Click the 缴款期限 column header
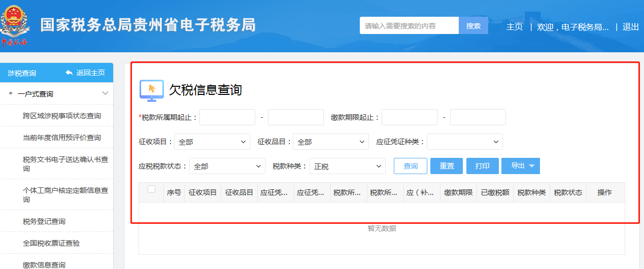 [x=459, y=193]
